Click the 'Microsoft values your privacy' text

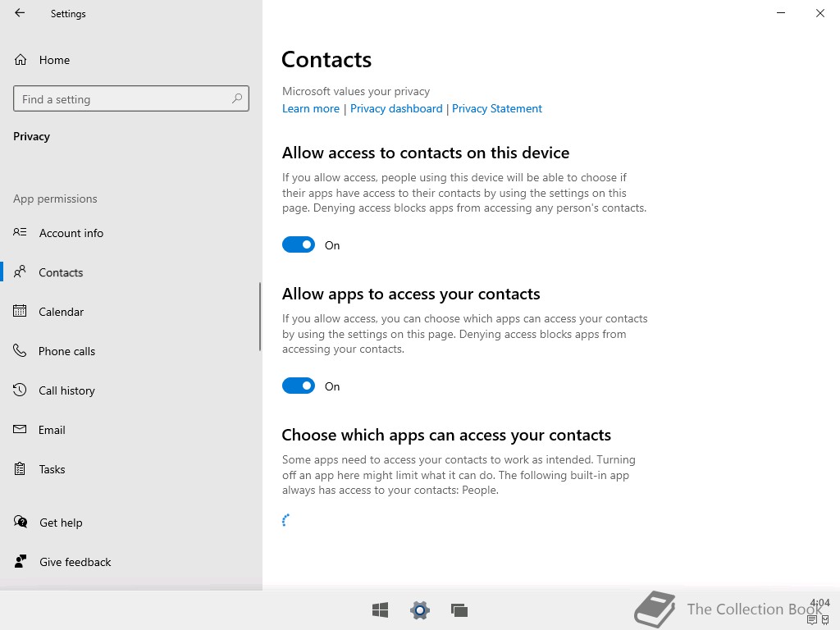click(x=356, y=91)
